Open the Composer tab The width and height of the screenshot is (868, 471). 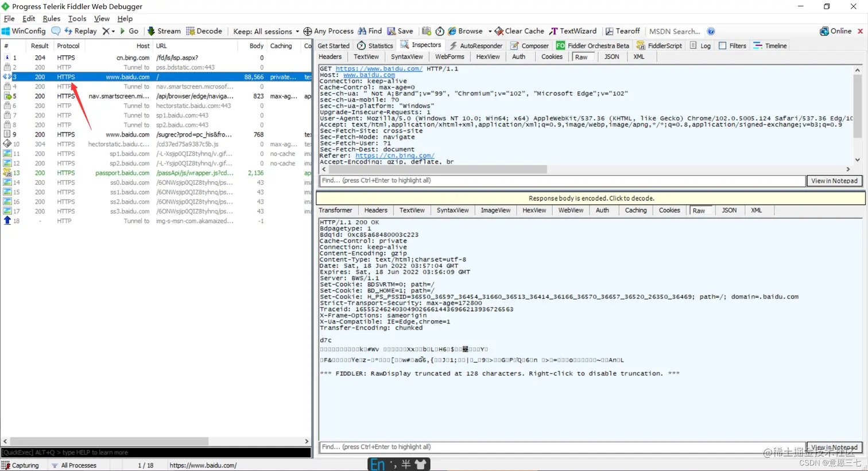(x=529, y=45)
